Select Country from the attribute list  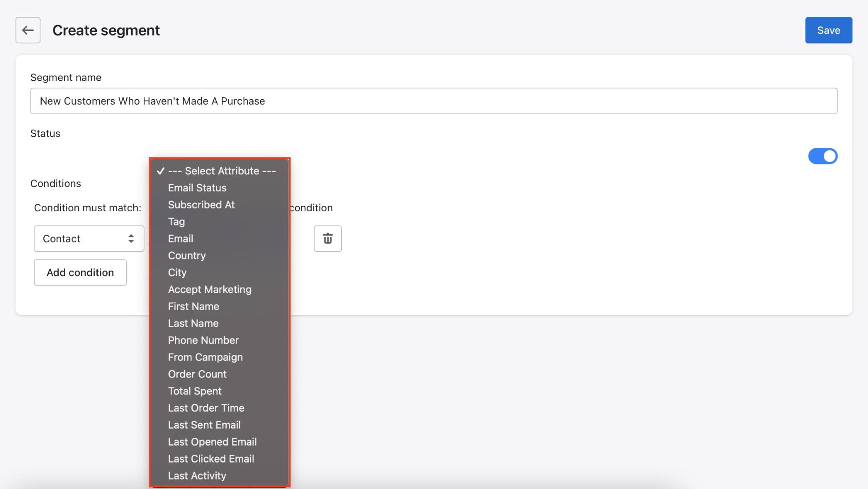(219, 255)
